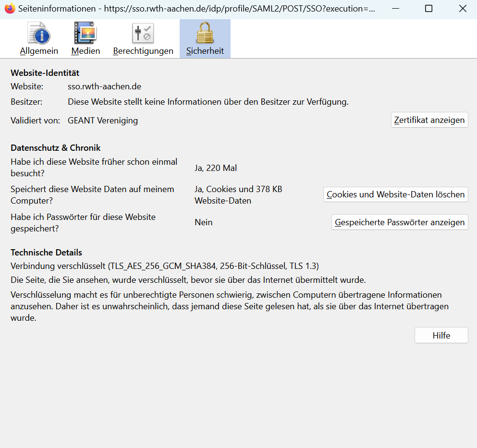Viewport: 477px width, 448px height.
Task: Click the Allgemein blue info icon
Action: point(39,34)
